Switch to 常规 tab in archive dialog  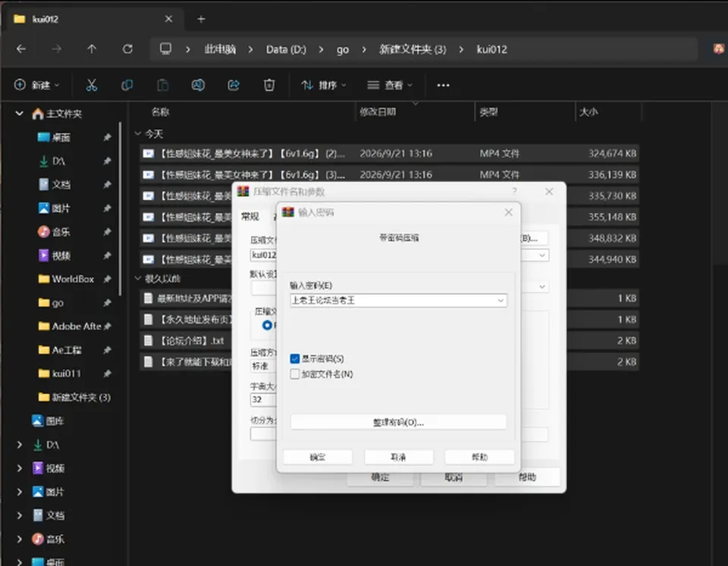(x=250, y=217)
